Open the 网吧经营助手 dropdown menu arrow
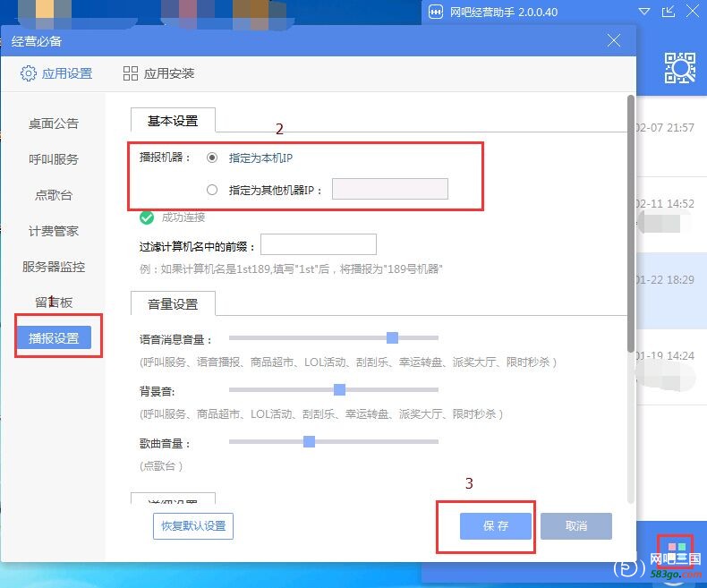The image size is (707, 588). coord(644,12)
